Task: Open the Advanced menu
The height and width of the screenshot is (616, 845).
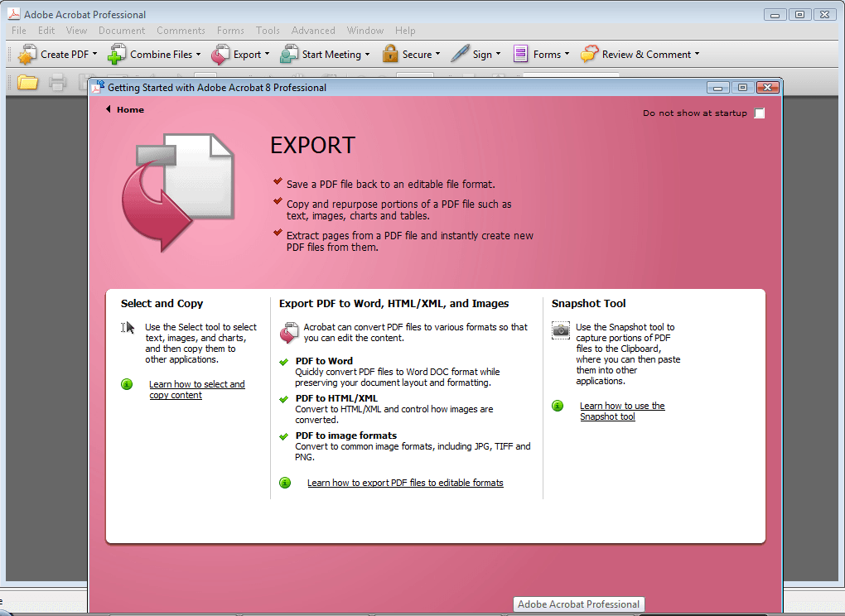Action: pyautogui.click(x=313, y=31)
